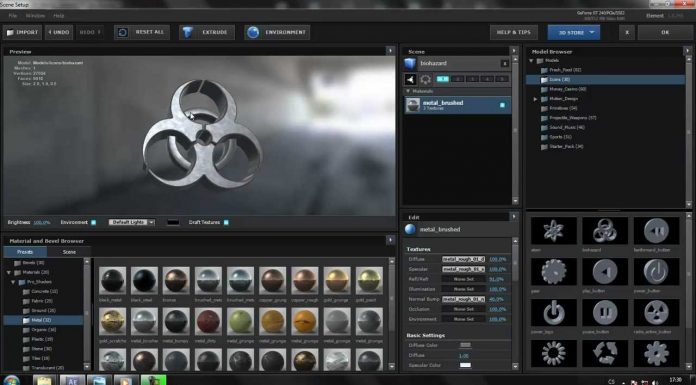Image resolution: width=696 pixels, height=385 pixels.
Task: Toggle the Draft Textures checkbox
Action: pyautogui.click(x=226, y=222)
